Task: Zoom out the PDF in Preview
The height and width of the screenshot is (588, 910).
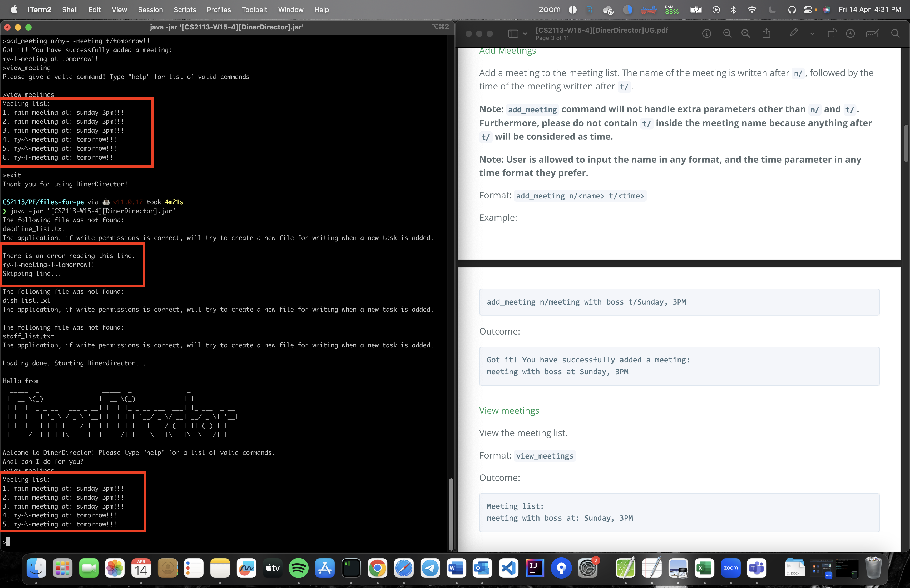Action: tap(727, 34)
